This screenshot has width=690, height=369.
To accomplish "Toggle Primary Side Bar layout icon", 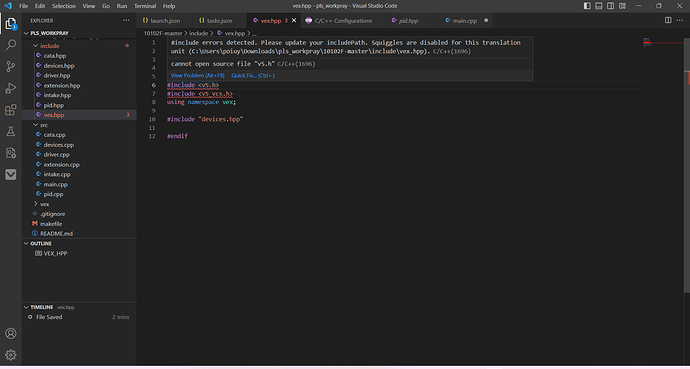I will (x=587, y=6).
